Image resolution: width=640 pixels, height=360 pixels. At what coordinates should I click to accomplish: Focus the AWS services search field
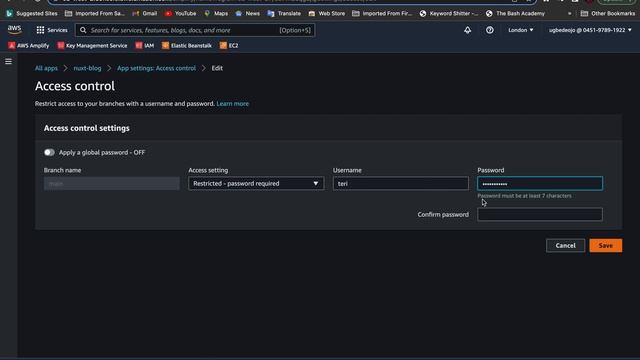coord(195,30)
